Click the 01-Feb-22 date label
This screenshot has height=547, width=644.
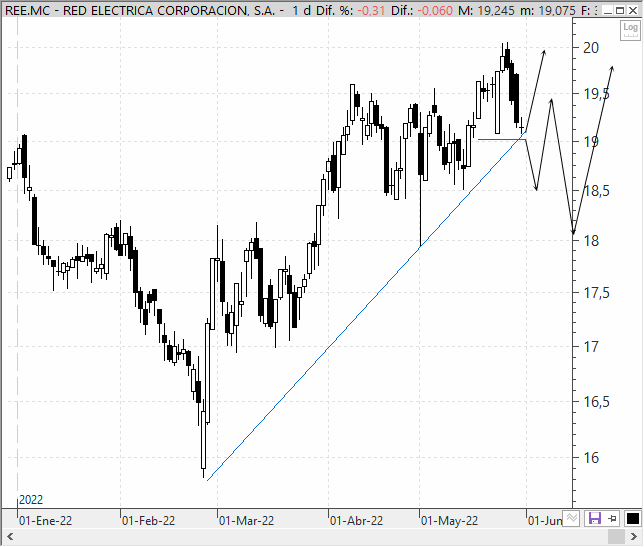coord(148,521)
